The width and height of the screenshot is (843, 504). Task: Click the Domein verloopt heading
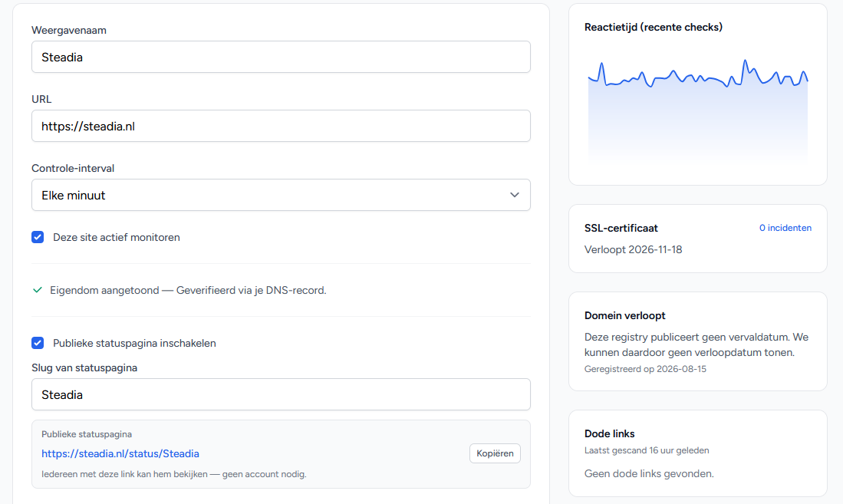(624, 316)
